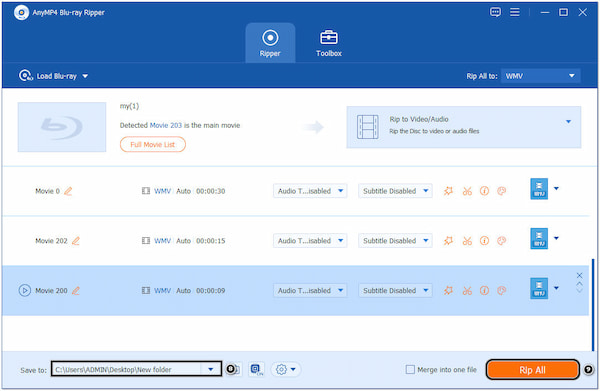Toggle the GPU acceleration icon
The height and width of the screenshot is (391, 600).
[x=257, y=369]
